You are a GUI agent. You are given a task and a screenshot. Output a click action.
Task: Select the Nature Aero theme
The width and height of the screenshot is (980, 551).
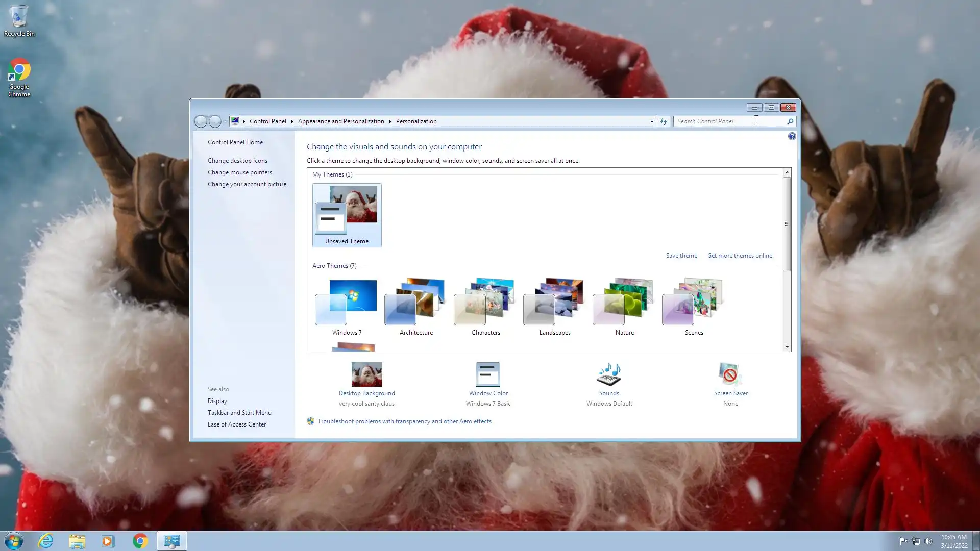624,306
